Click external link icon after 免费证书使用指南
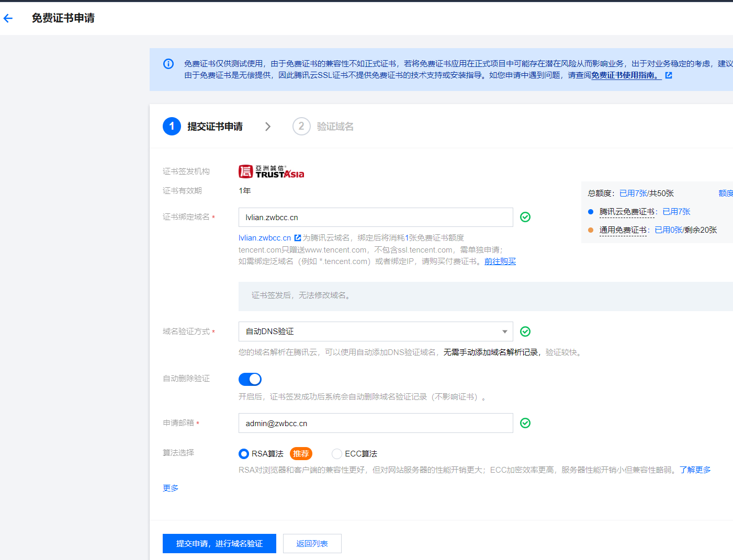Screen dimensions: 733x560 (668, 75)
